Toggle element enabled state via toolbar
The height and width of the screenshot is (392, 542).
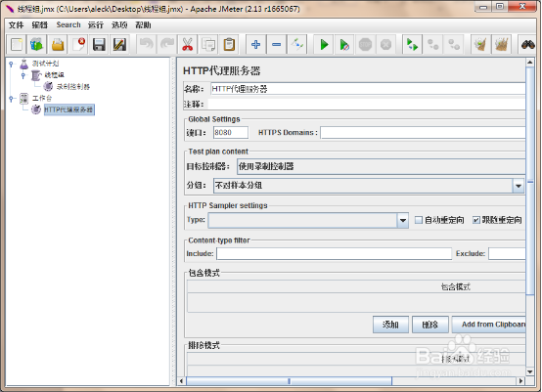(x=296, y=45)
